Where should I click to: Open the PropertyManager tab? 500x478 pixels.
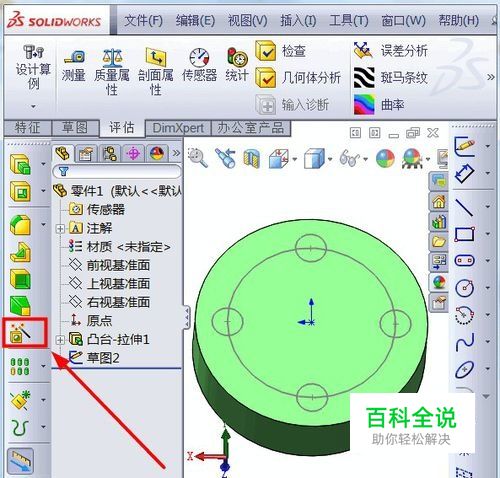[x=86, y=154]
